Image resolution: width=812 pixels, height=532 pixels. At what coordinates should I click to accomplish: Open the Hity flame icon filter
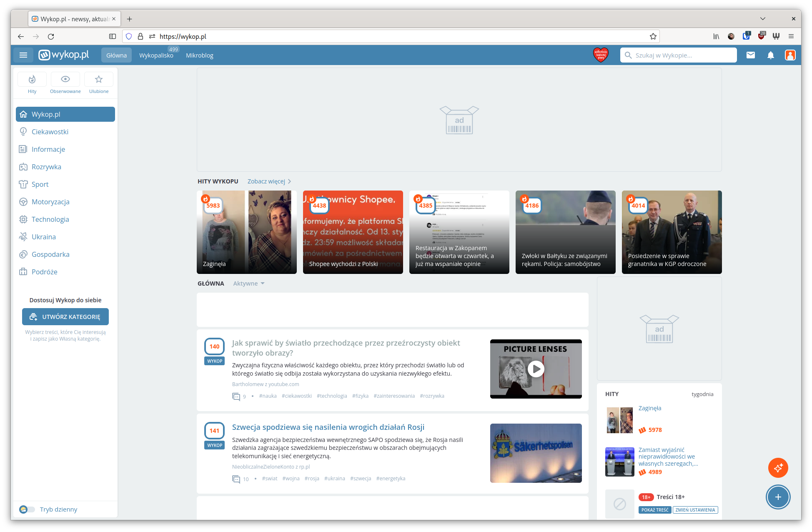click(32, 79)
